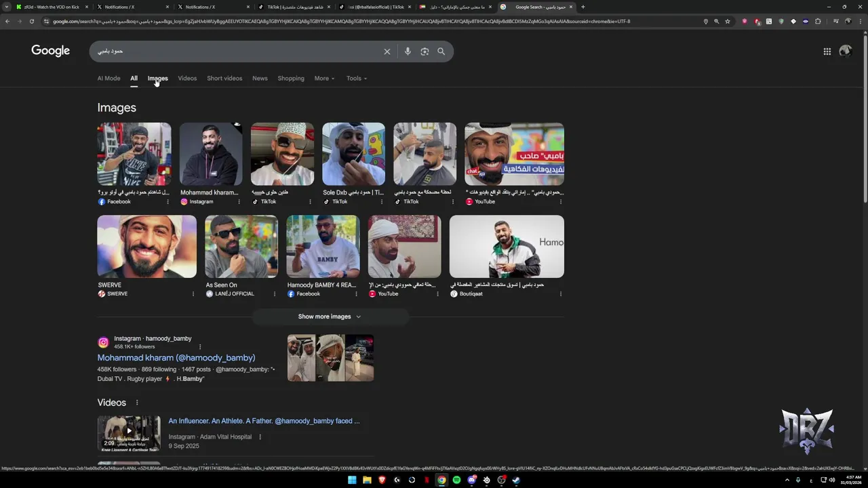Open options for SWERVE image result

pyautogui.click(x=193, y=294)
